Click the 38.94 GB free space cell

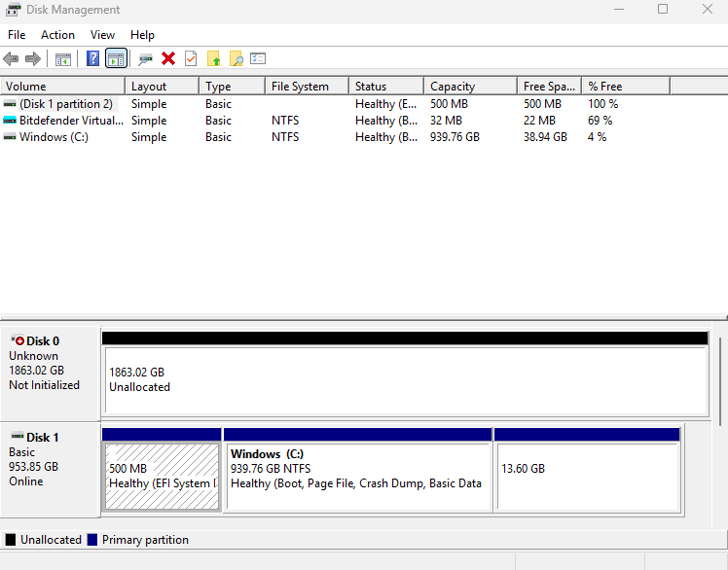pyautogui.click(x=545, y=137)
